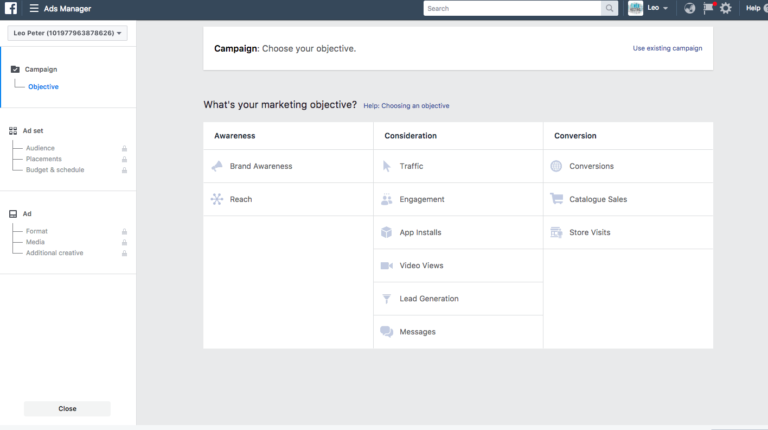Click inside the Search input field
Image resolution: width=768 pixels, height=430 pixels.
(x=512, y=8)
